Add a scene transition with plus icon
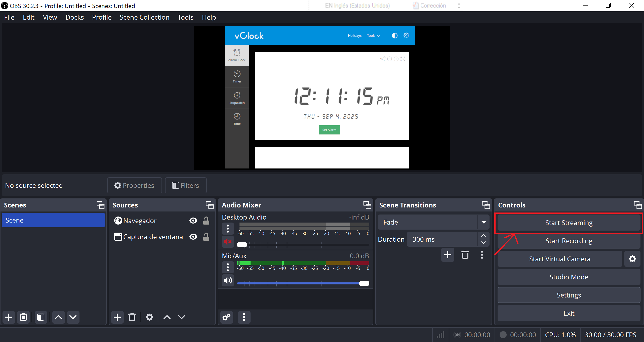 (448, 255)
